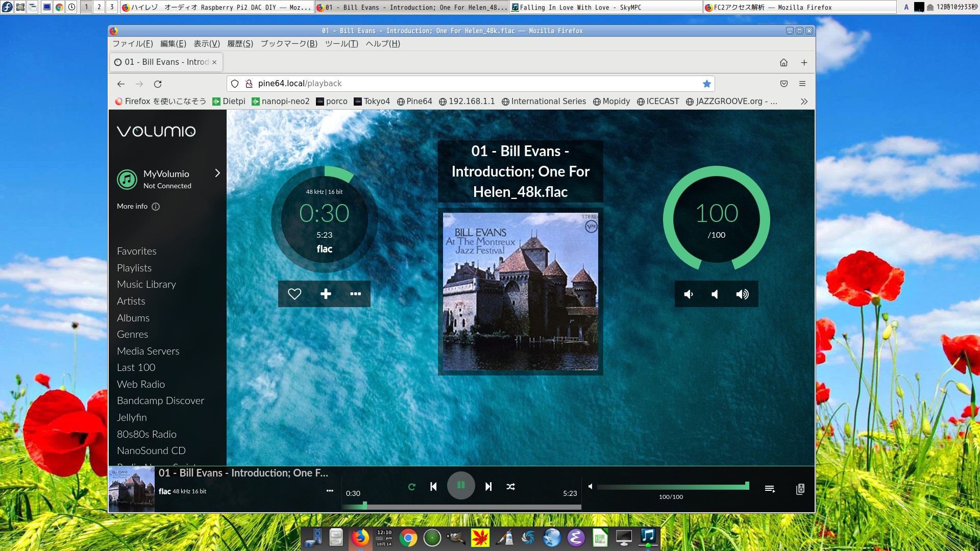Screen dimensions: 980x551
Task: Pause the current track
Action: click(461, 486)
